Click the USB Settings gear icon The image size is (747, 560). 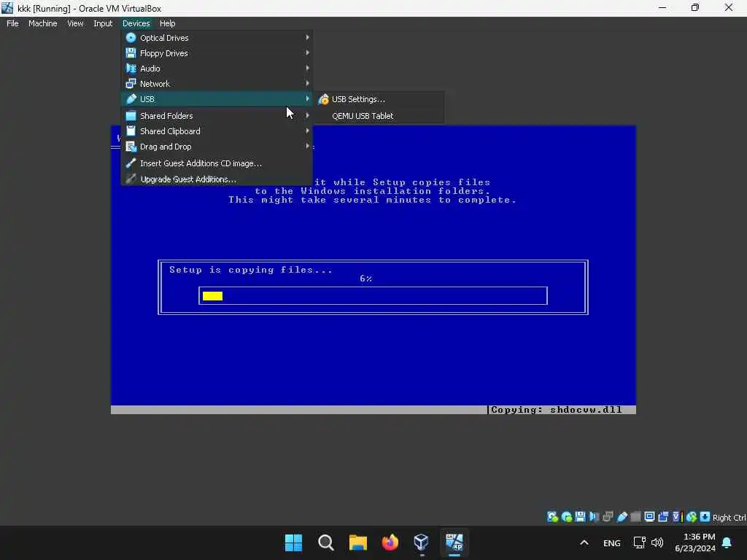[323, 99]
